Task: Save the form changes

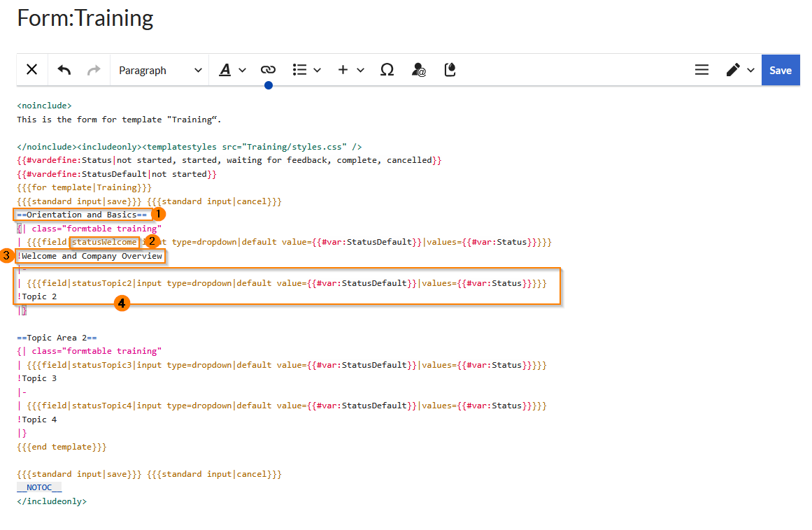Action: (x=781, y=70)
